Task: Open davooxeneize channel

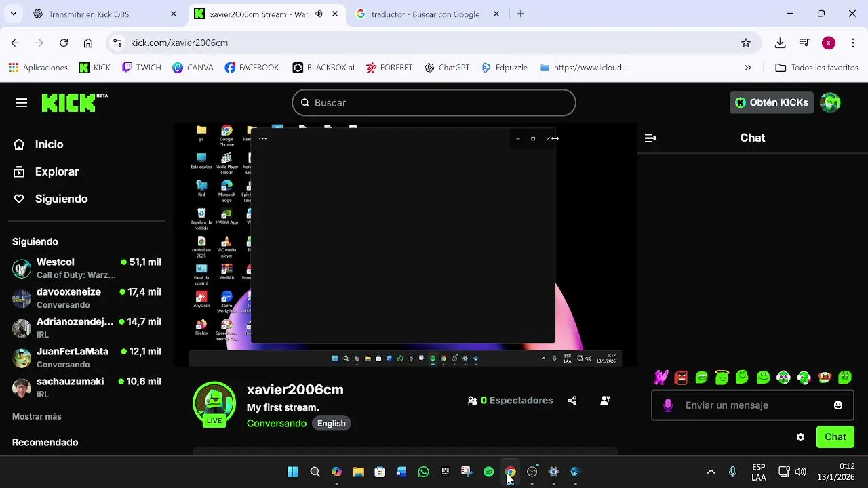Action: pyautogui.click(x=87, y=298)
